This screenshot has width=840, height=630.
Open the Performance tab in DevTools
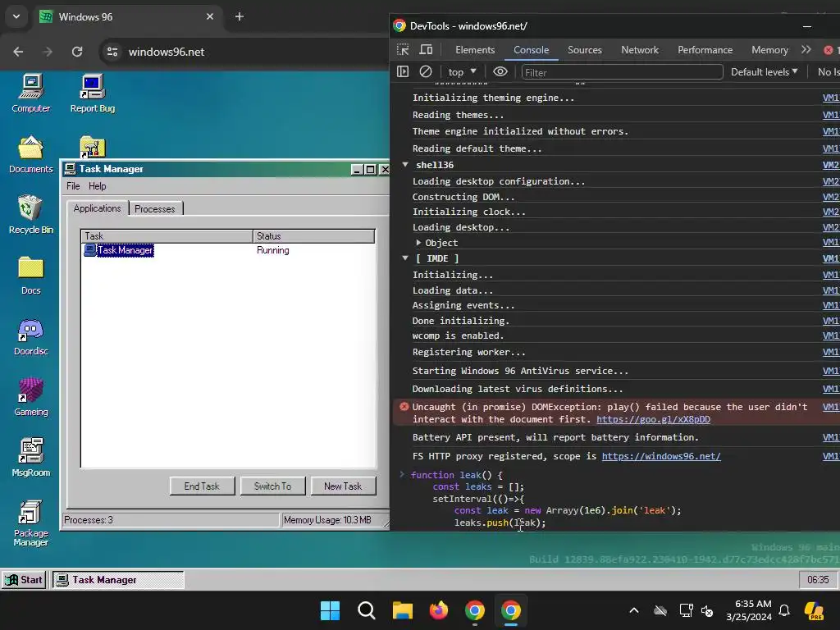pyautogui.click(x=705, y=50)
